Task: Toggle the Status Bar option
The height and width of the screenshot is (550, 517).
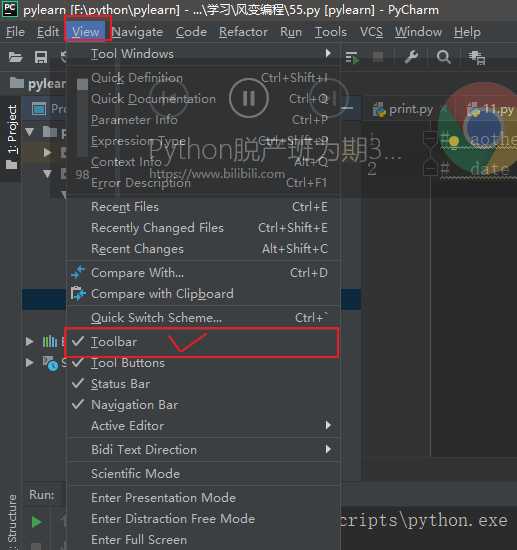Action: pos(202,384)
